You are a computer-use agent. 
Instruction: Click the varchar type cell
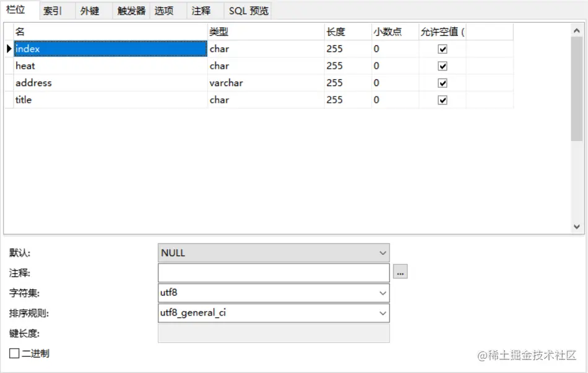pos(266,82)
